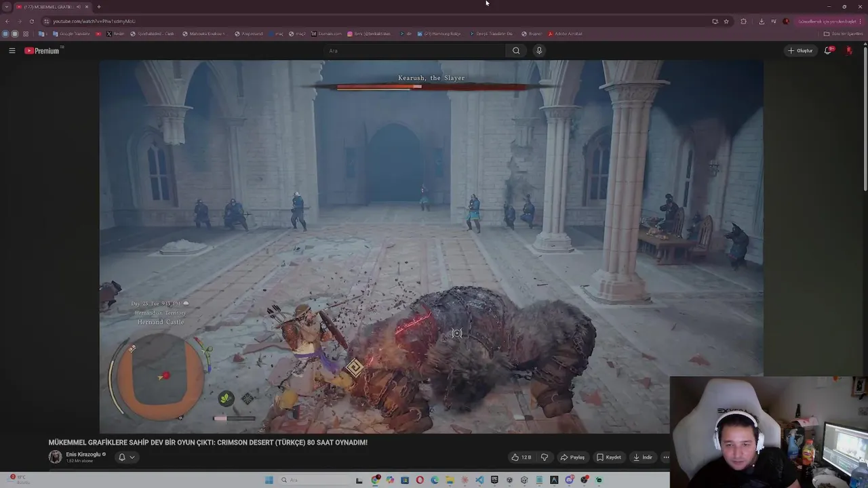The height and width of the screenshot is (488, 868).
Task: Open the tab search dropdown arrow
Action: click(7, 7)
